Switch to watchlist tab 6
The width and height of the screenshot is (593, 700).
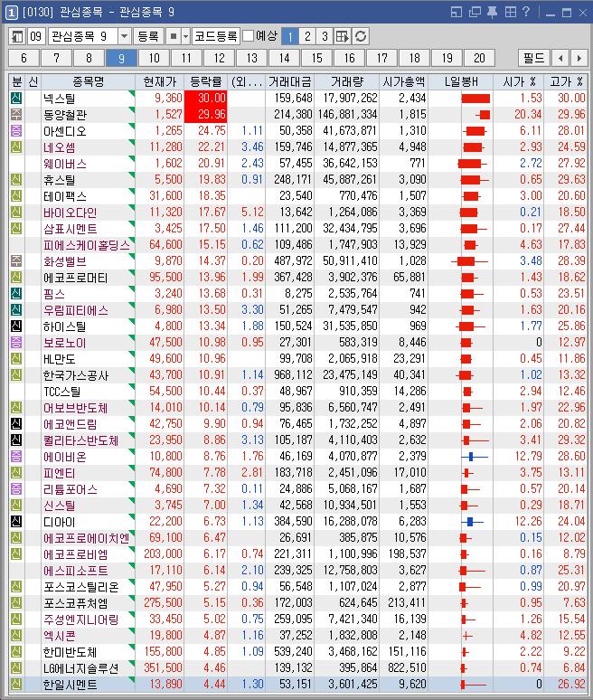tap(24, 58)
